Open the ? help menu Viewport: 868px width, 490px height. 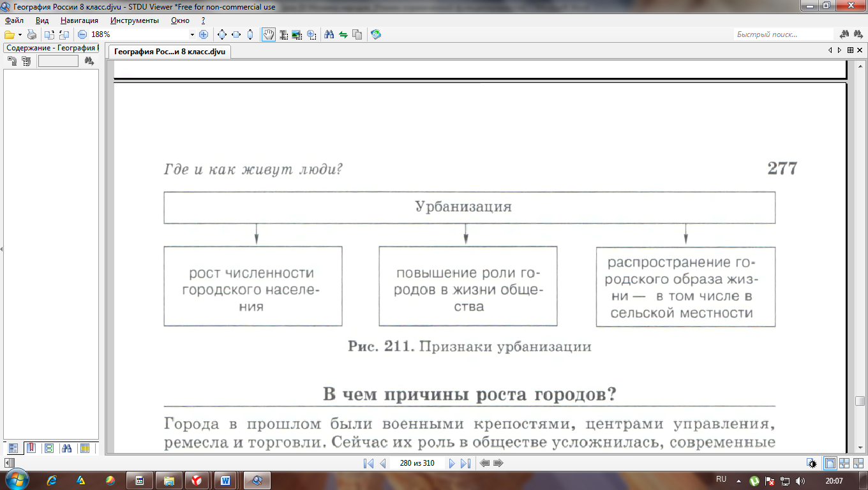tap(203, 20)
